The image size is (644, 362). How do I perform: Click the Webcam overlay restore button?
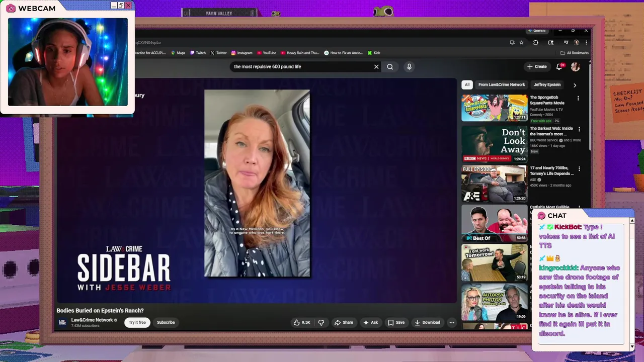tap(121, 6)
